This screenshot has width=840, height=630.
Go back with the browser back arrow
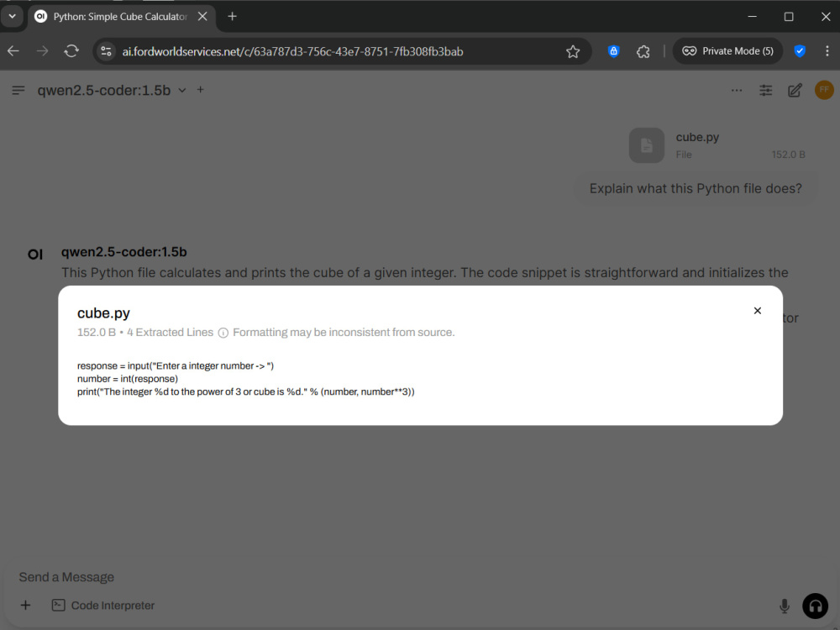point(13,51)
